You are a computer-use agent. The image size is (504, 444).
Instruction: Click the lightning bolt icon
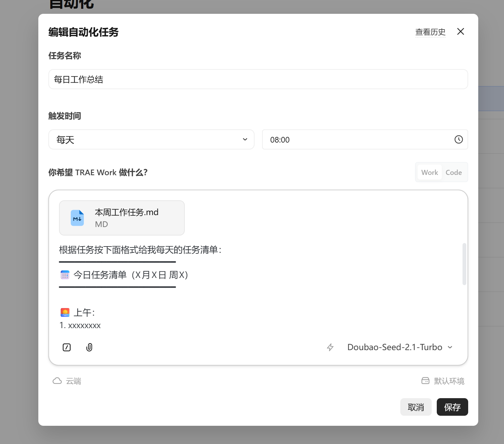(x=330, y=347)
